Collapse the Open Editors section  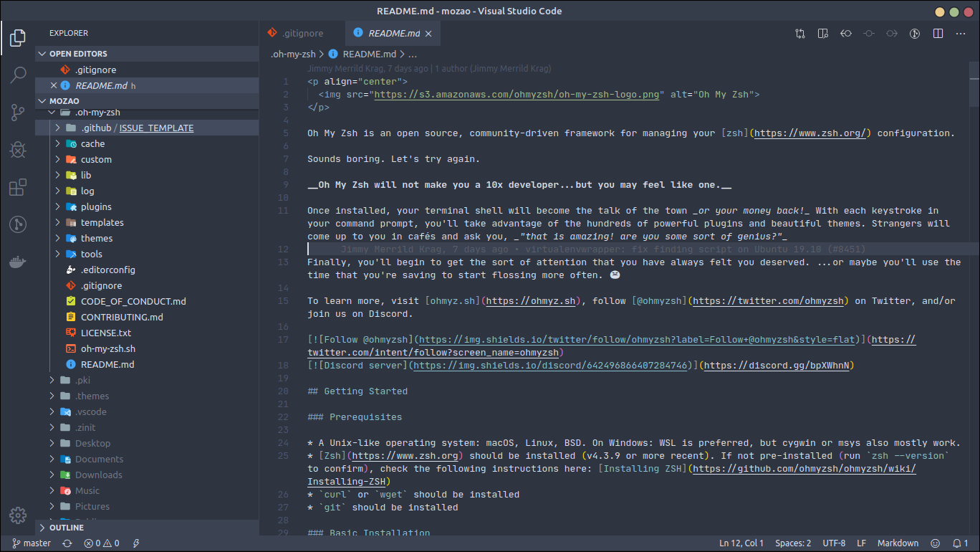pos(147,54)
